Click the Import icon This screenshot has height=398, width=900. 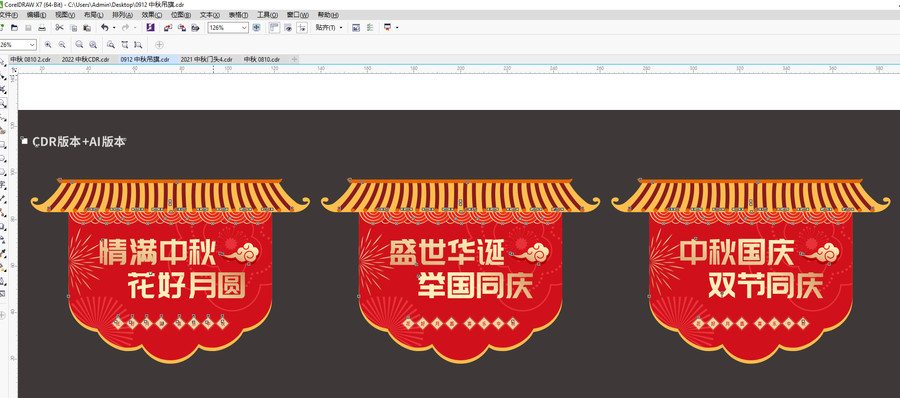pos(168,28)
